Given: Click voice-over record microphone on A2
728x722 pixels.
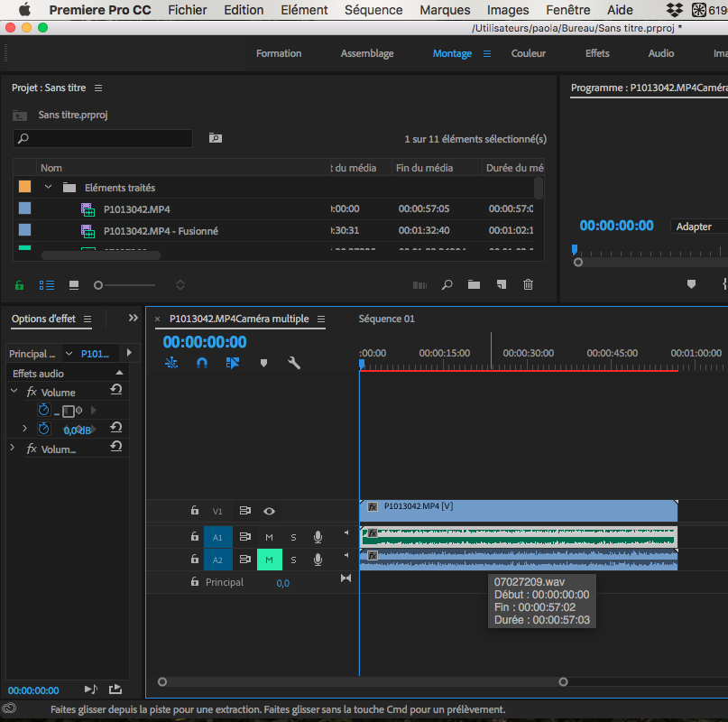Looking at the screenshot, I should pyautogui.click(x=318, y=560).
